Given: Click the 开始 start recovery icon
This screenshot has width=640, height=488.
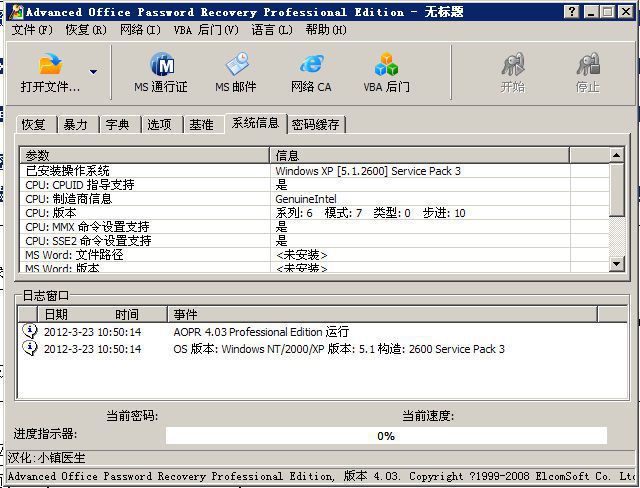Looking at the screenshot, I should (513, 64).
